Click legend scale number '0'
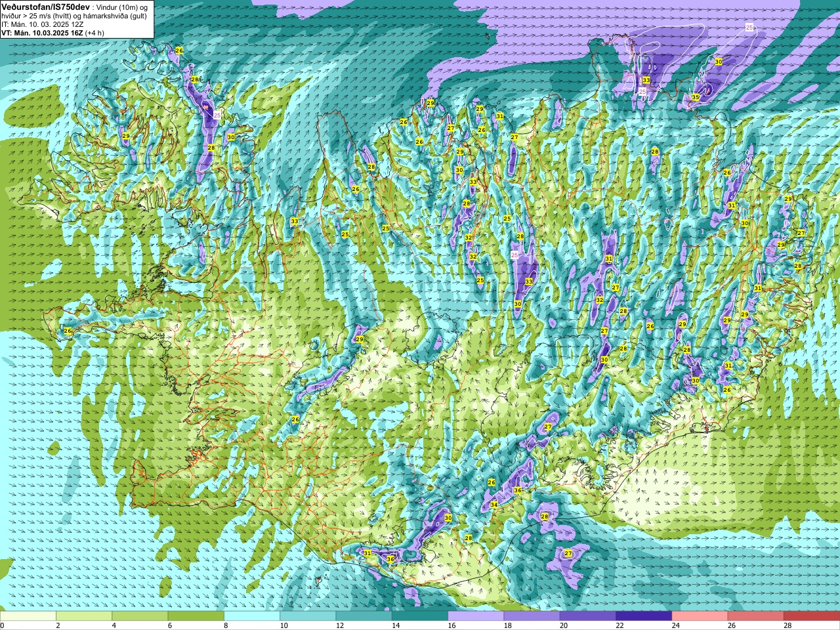The width and height of the screenshot is (840, 630). [x=3, y=625]
